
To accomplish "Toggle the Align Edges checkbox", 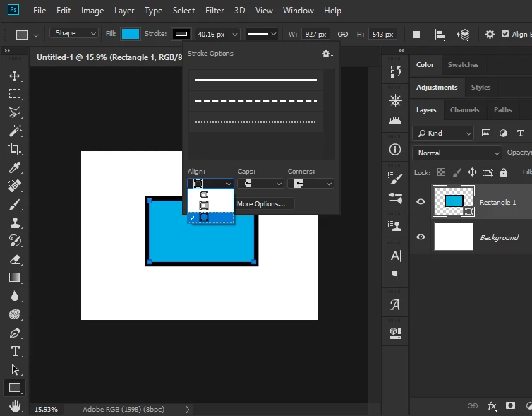I will (505, 34).
